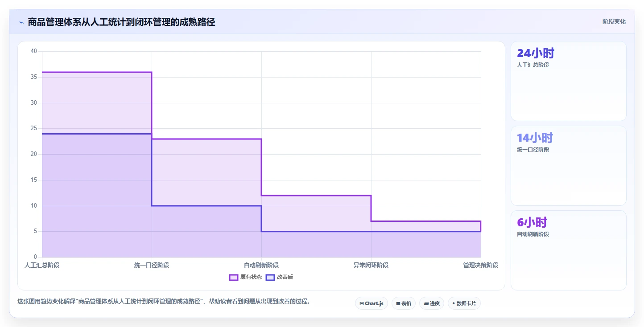Click the 数据卡片 tag's diamond icon
644x327 pixels.
click(x=454, y=303)
